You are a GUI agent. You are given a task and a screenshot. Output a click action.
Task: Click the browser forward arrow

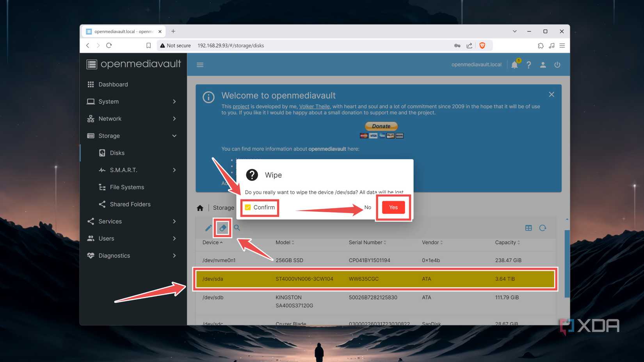98,46
